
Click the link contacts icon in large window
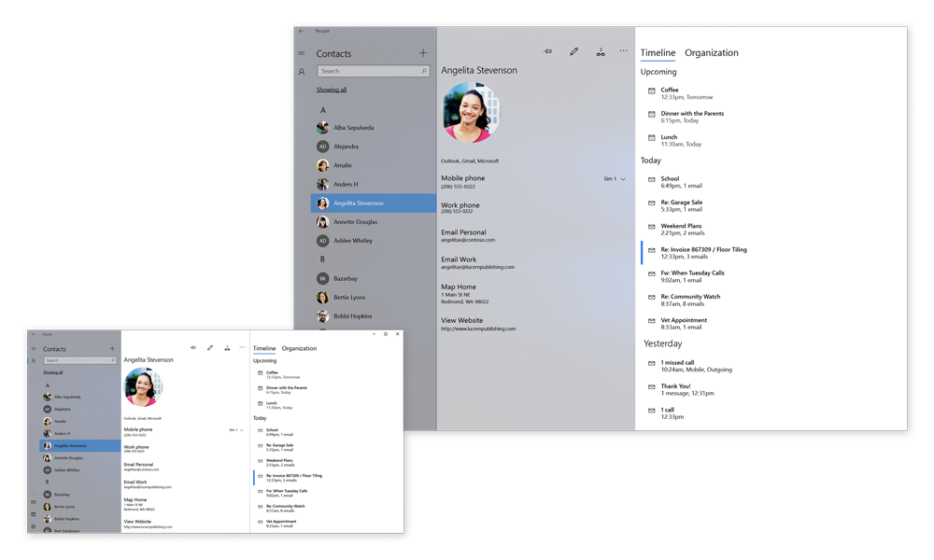[601, 52]
